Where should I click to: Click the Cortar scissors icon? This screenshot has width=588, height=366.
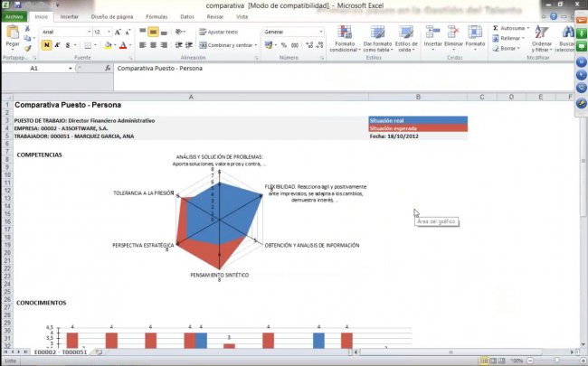pos(27,29)
